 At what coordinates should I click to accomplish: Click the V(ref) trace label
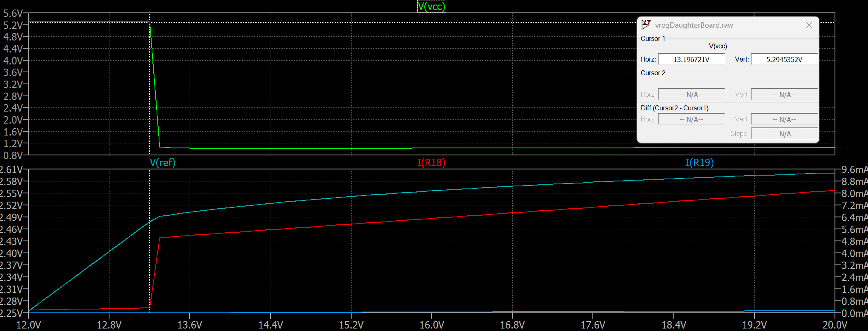162,162
